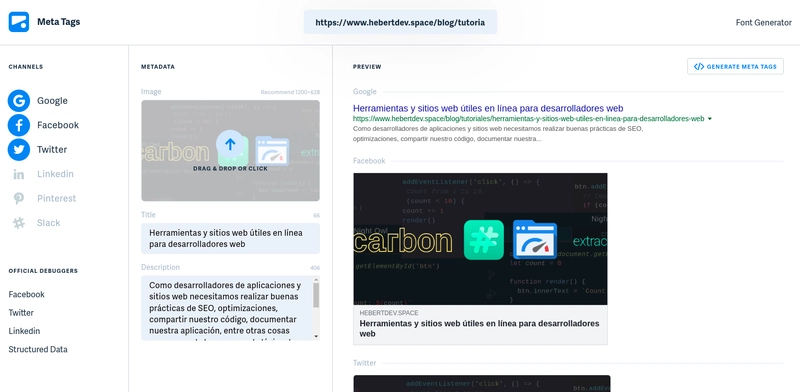This screenshot has width=800, height=392.
Task: Enable the Slack channel icon
Action: [19, 223]
